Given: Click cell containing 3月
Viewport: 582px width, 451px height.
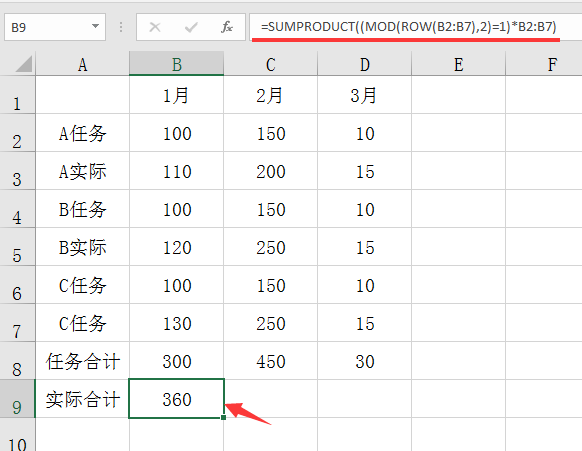Looking at the screenshot, I should (x=364, y=95).
